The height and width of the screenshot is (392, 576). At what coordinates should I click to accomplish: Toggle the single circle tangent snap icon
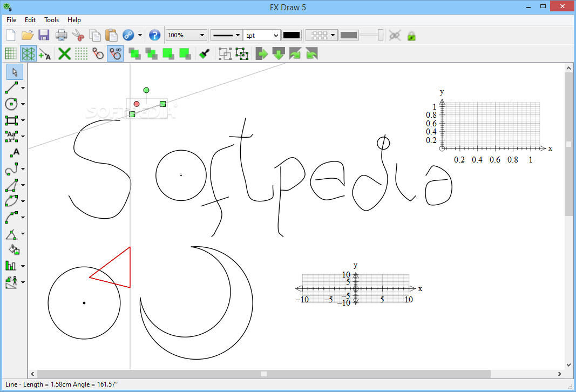[98, 53]
